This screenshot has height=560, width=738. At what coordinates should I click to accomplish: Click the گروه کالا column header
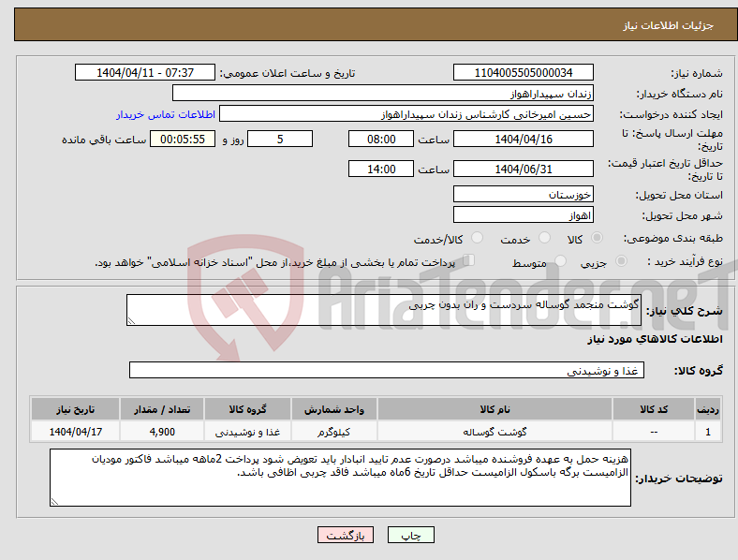coord(247,409)
